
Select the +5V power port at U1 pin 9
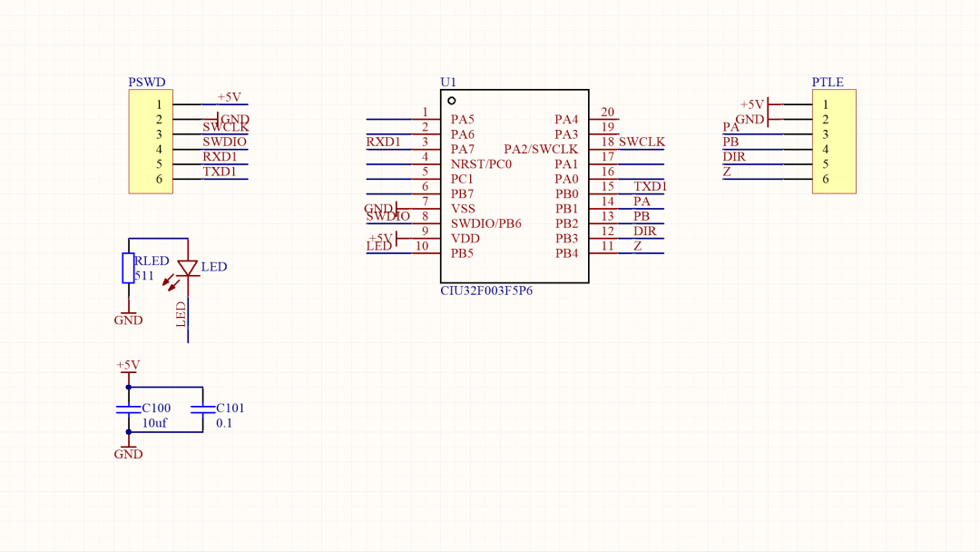point(383,239)
